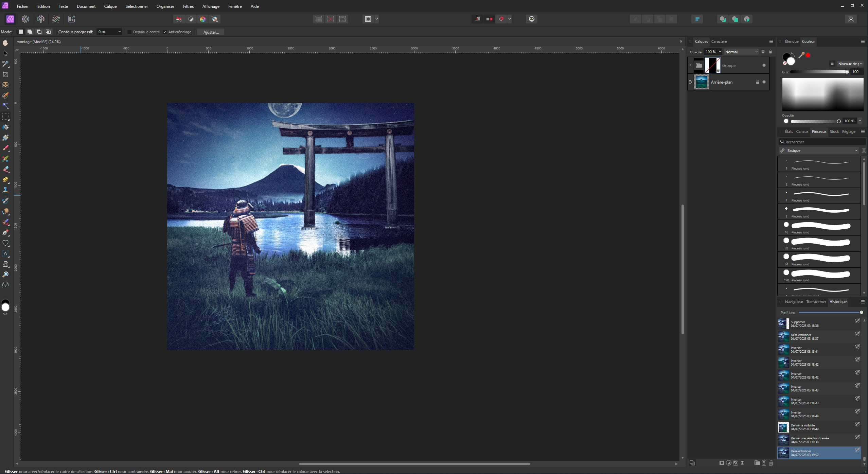Viewport: 868px width, 474px height.
Task: Select the Crop tool
Action: point(5,74)
